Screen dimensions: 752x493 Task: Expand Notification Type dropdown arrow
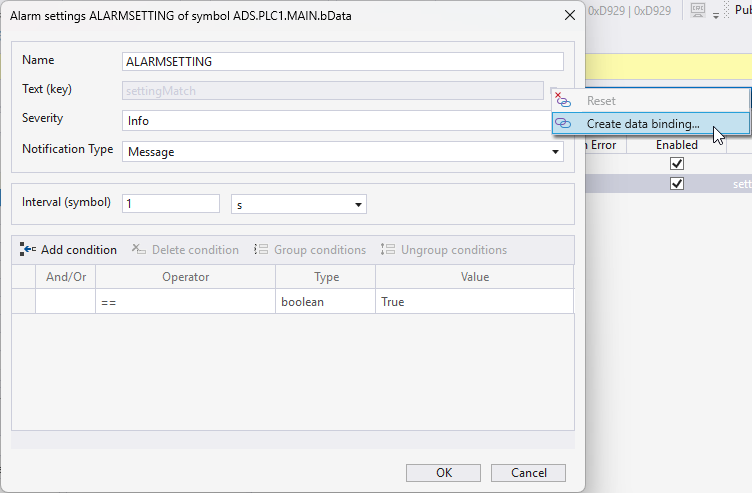click(555, 152)
